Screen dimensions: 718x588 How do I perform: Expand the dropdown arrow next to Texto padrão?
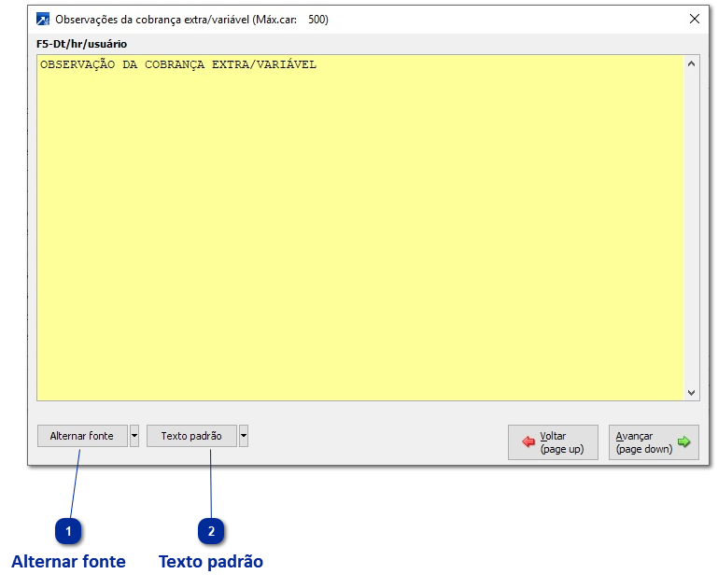point(244,436)
